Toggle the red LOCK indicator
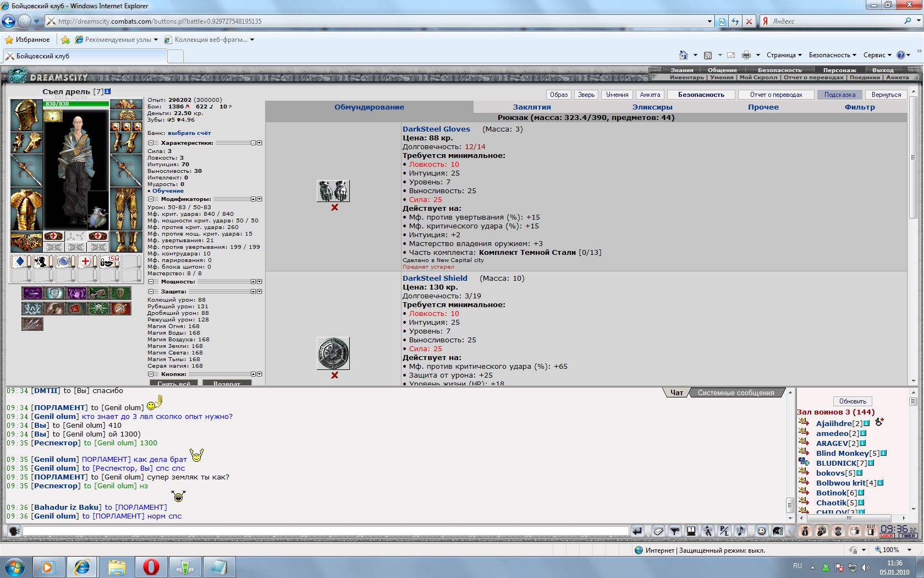Viewport: 924px width, 578px height. pyautogui.click(x=887, y=536)
